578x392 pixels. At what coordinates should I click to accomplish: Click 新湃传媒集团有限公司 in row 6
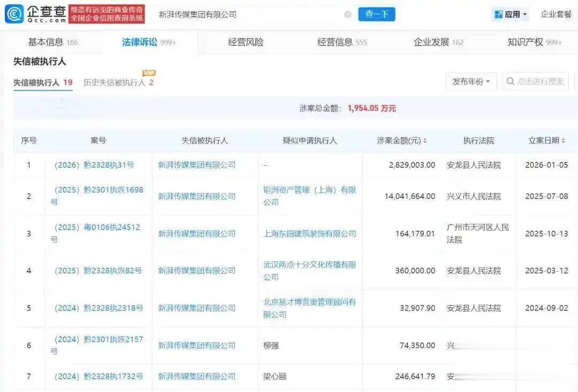[197, 345]
